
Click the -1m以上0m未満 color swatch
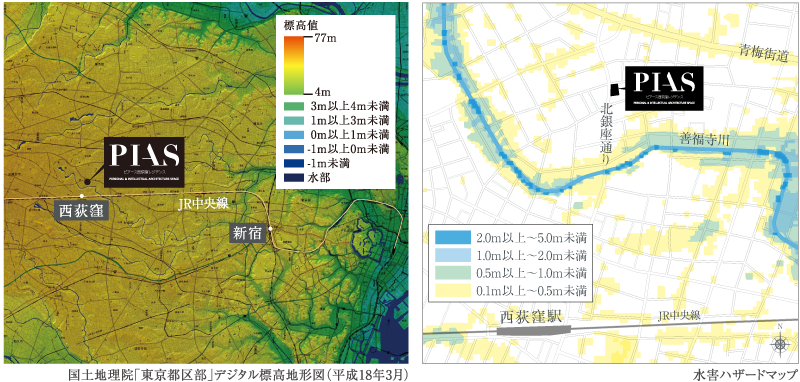tap(293, 149)
